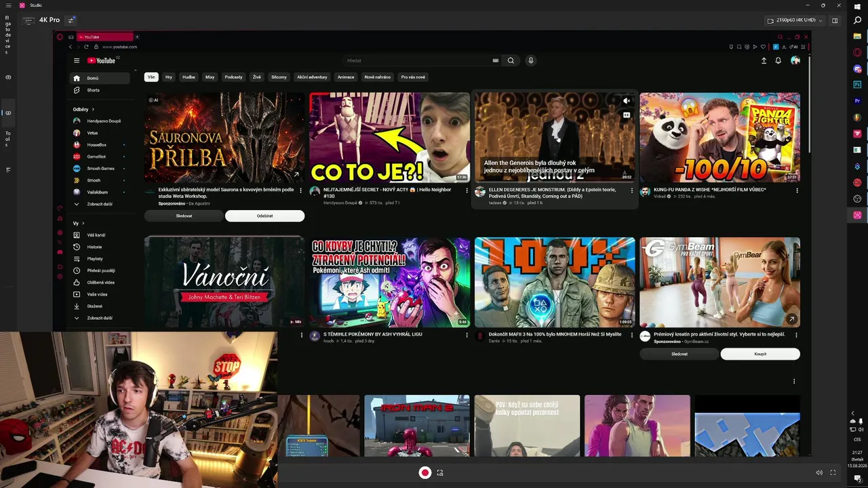The height and width of the screenshot is (488, 868).
Task: Open Premiere Pro from the Windows taskbar
Action: pyautogui.click(x=857, y=101)
